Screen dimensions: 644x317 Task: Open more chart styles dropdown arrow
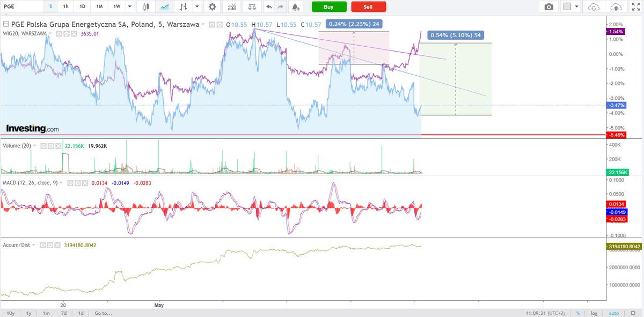[197, 7]
